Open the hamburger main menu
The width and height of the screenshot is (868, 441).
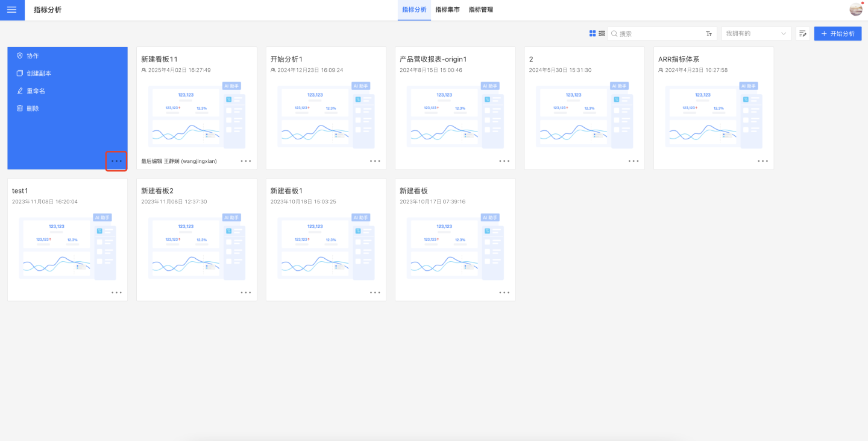(x=12, y=10)
